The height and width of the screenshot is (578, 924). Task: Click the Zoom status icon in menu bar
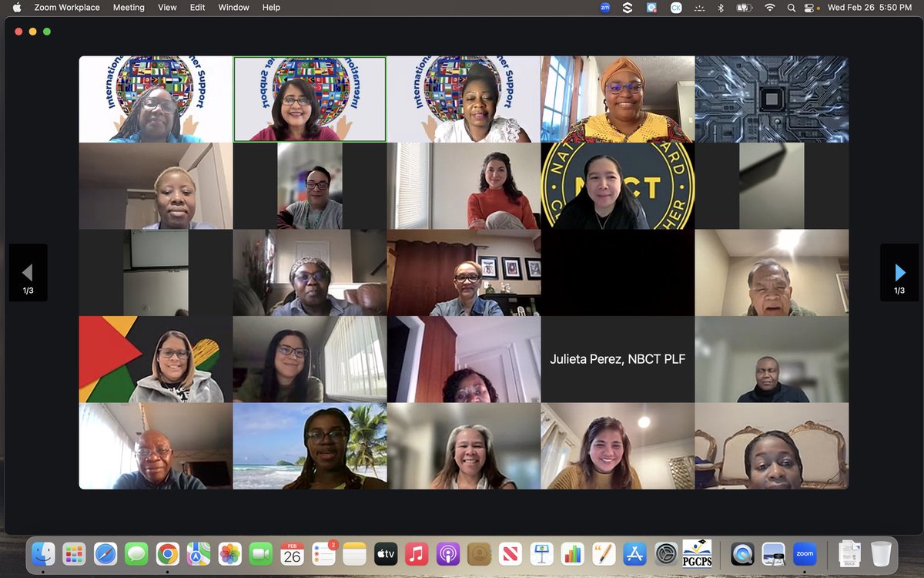(605, 8)
